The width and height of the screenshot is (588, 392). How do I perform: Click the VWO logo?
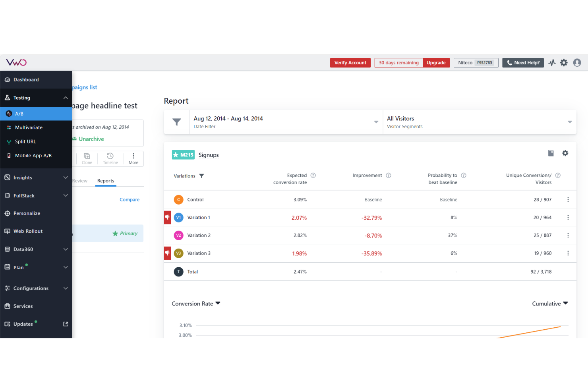16,62
